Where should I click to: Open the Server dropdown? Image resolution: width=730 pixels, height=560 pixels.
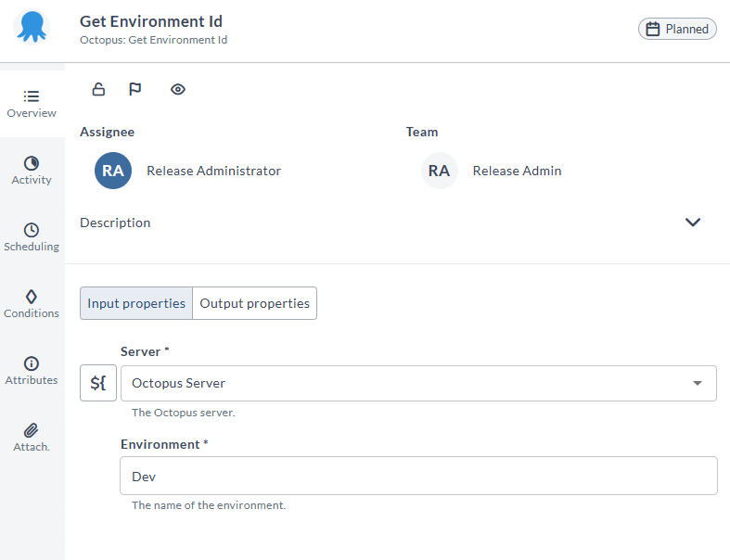tap(418, 383)
